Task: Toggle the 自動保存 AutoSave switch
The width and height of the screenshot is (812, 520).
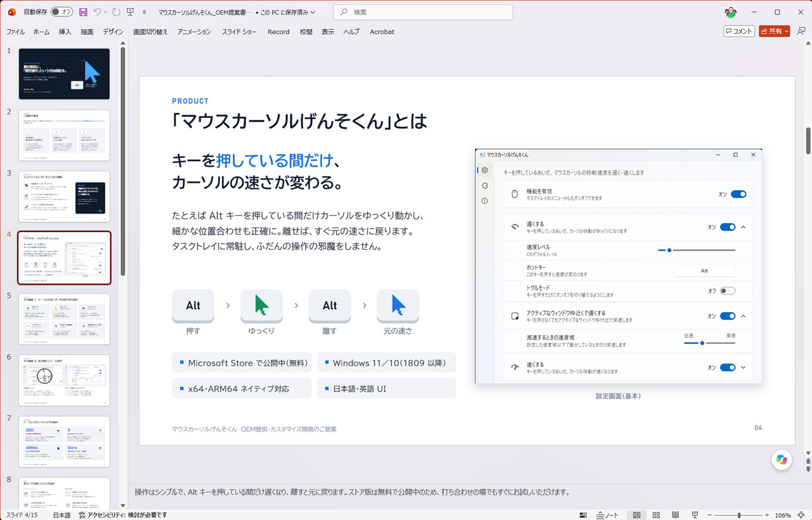Action: (62, 12)
